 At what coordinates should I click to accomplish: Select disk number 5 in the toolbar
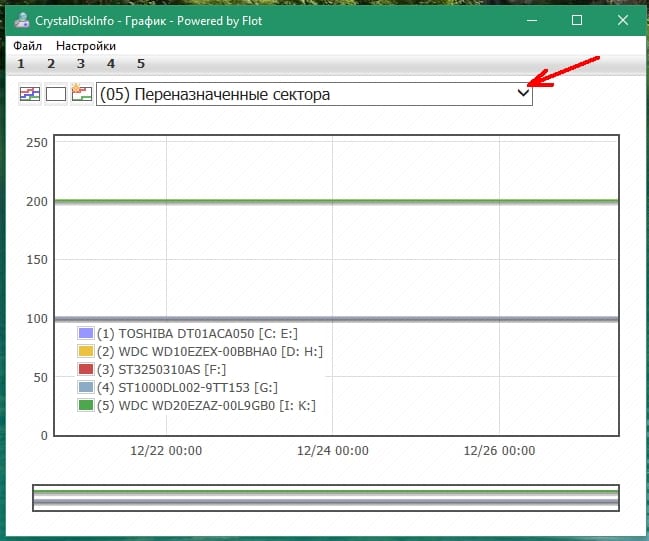click(141, 64)
